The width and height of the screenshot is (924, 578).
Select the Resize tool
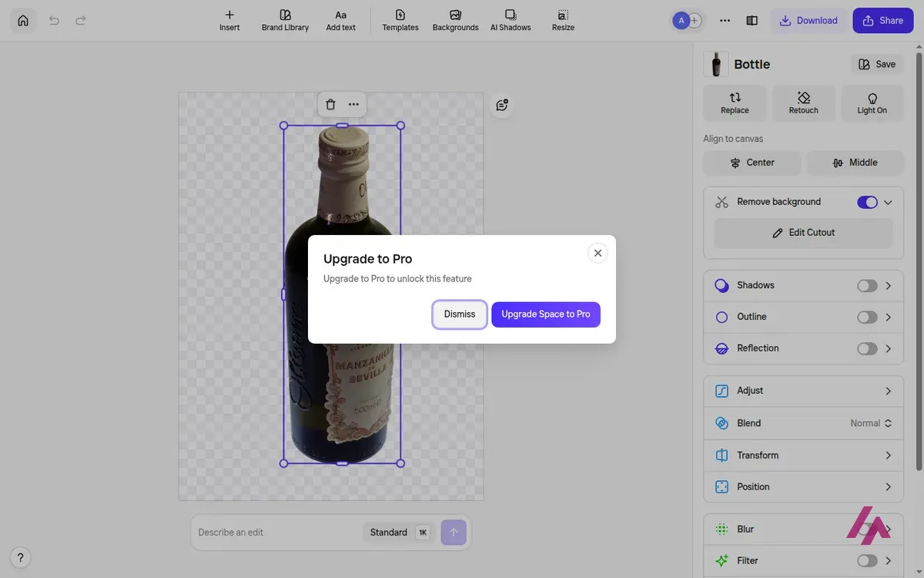[563, 21]
